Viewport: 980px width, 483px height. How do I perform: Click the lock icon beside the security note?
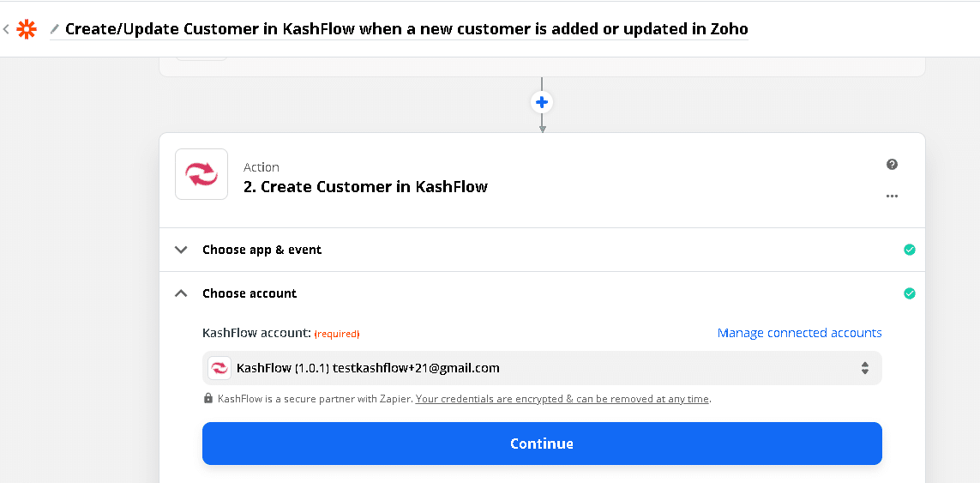coord(208,399)
